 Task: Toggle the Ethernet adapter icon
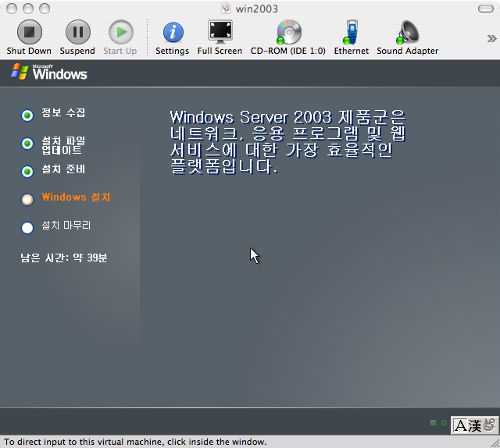(351, 32)
